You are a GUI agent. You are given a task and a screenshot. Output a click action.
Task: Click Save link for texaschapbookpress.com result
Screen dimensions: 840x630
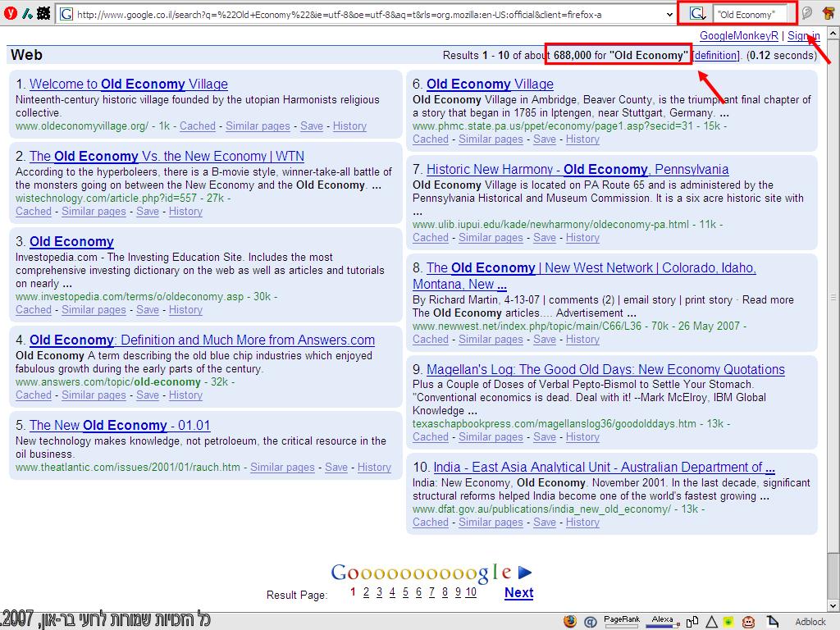[x=545, y=436]
